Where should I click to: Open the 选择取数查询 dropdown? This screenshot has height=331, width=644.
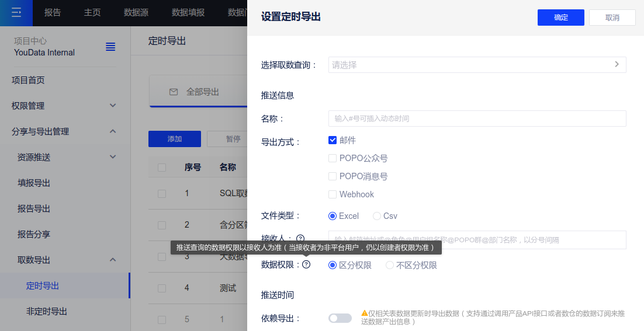[477, 65]
